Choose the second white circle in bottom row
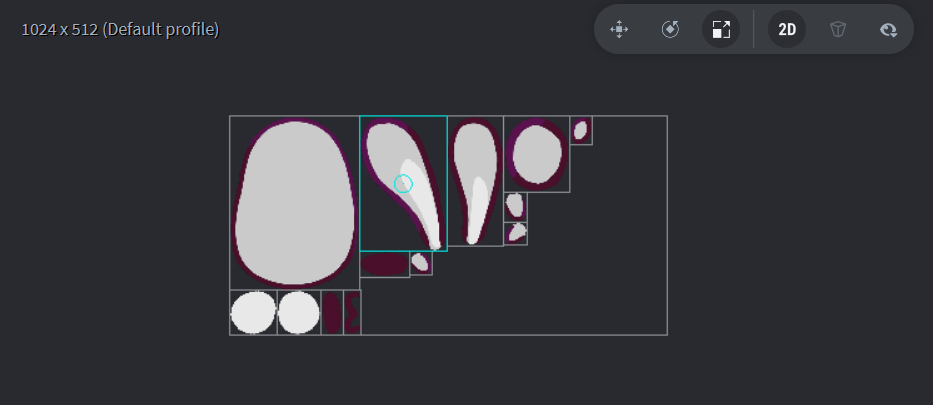 [299, 312]
